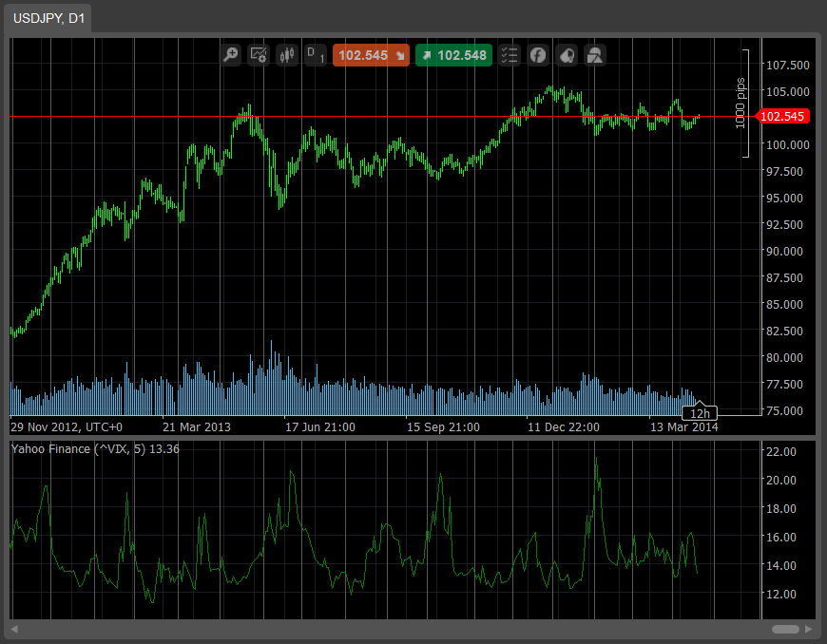Toggle the red 102.545 sell quote visibility arrow

(x=398, y=55)
